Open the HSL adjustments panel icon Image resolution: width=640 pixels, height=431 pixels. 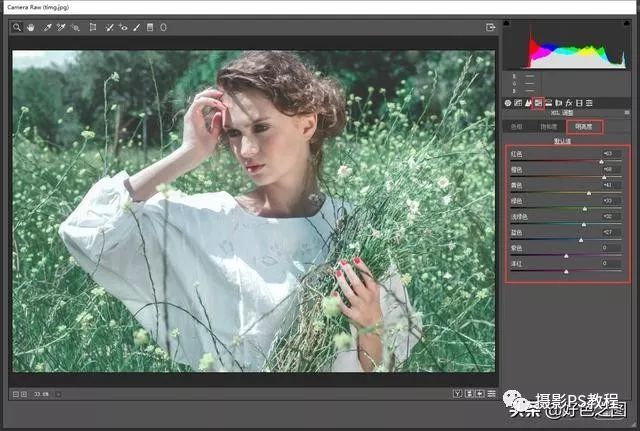point(538,102)
